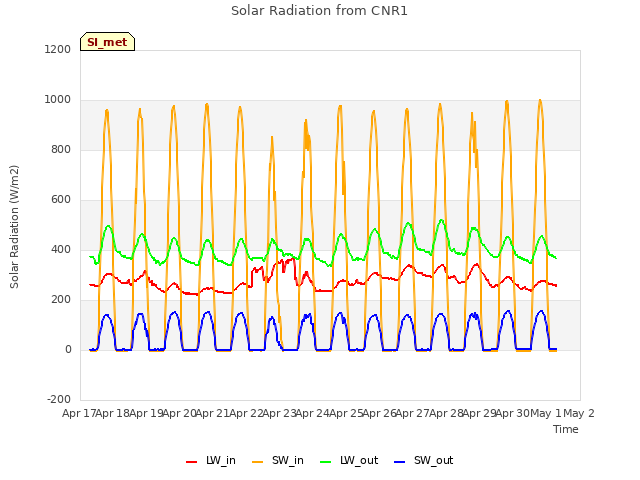This screenshot has height=480, width=640.
Task: Click the Solar Radiation (W/m2) axis label
Action: pyautogui.click(x=14, y=227)
